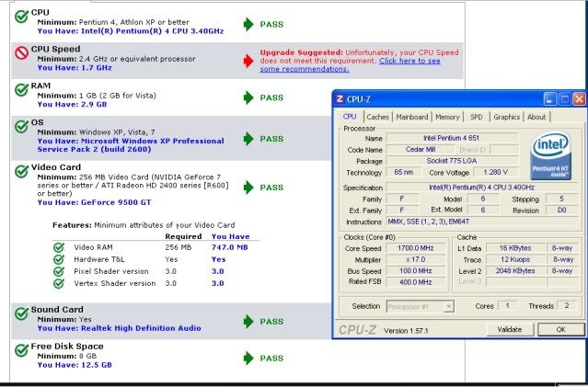Image resolution: width=588 pixels, height=387 pixels.
Task: Click the 'You Have: GeForce 9500 GT' text
Action: pos(94,202)
